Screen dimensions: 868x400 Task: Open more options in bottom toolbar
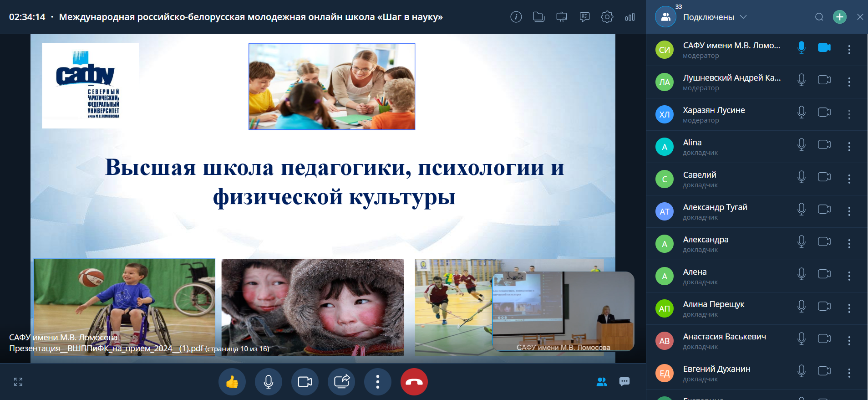pos(378,382)
